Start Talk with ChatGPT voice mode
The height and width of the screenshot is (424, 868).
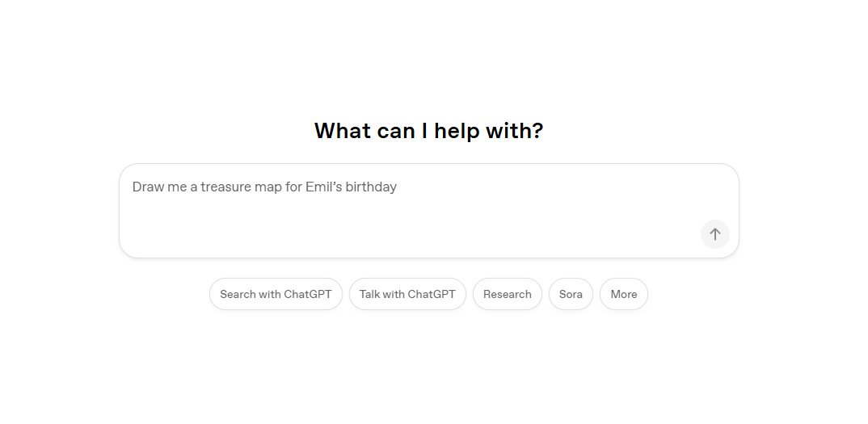pyautogui.click(x=407, y=294)
